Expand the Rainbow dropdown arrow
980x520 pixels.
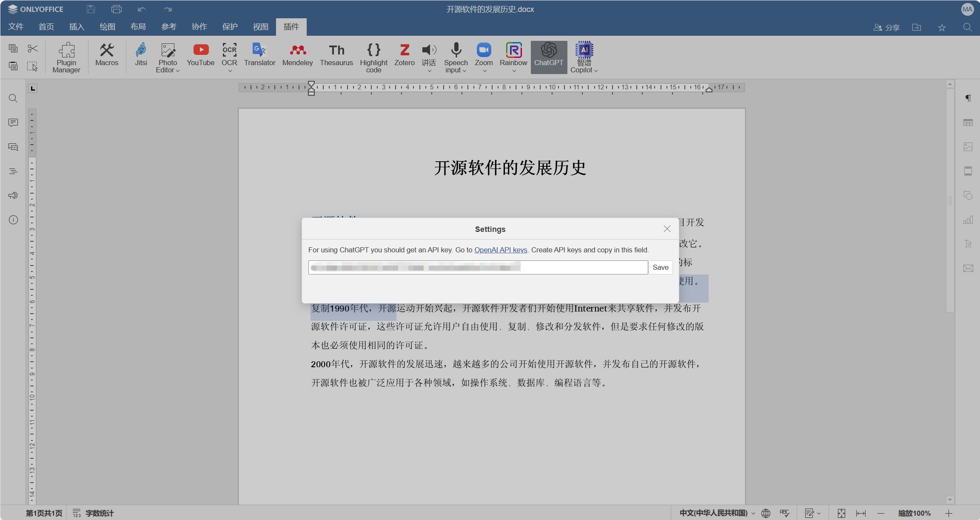coord(514,71)
